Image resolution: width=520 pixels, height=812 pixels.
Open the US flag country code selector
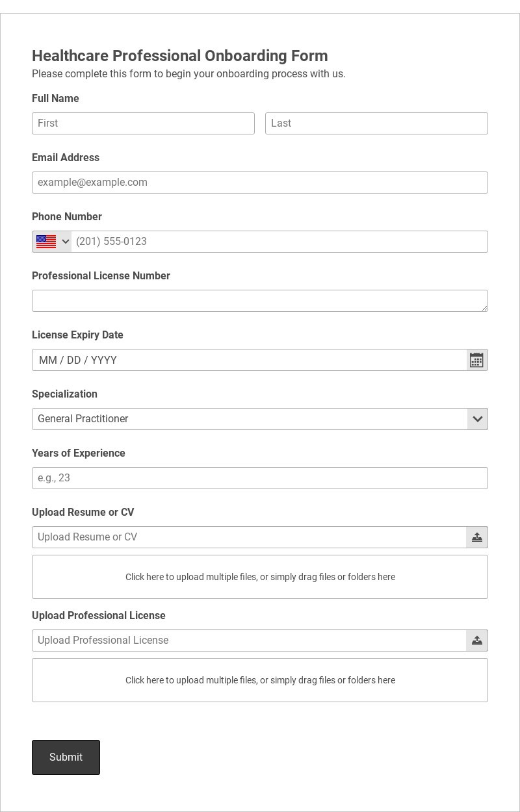(52, 242)
